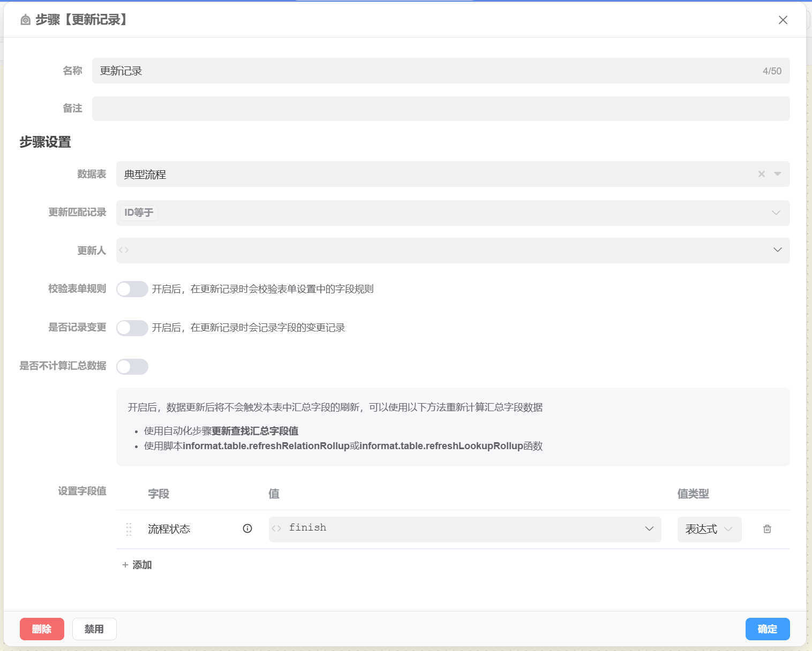Confirm with the 确定 button

point(767,629)
